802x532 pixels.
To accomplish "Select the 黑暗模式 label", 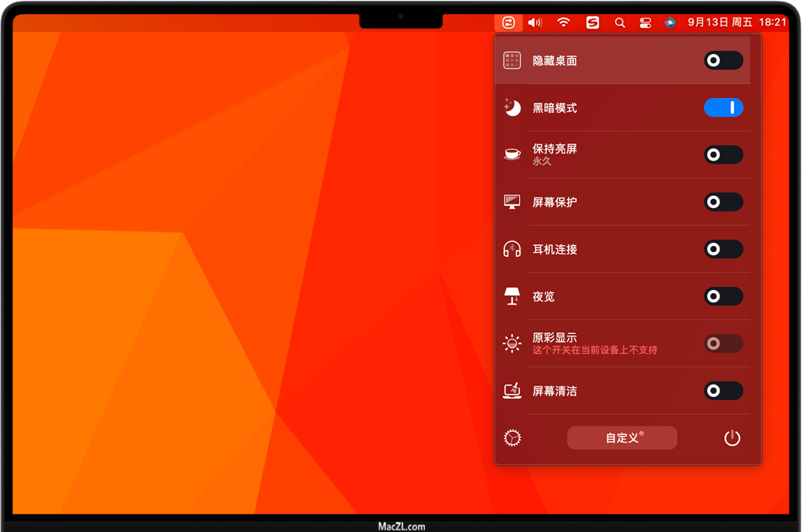I will tap(554, 108).
